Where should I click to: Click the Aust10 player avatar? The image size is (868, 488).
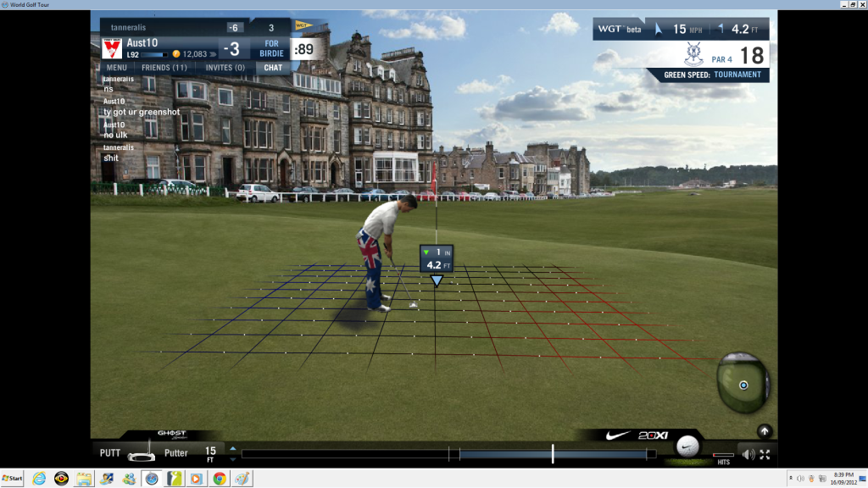tap(112, 48)
